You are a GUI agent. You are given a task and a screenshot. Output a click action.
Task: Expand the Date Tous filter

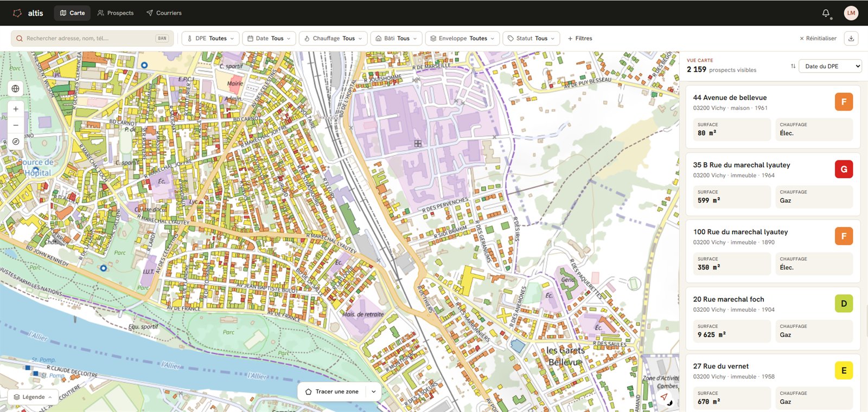[269, 38]
